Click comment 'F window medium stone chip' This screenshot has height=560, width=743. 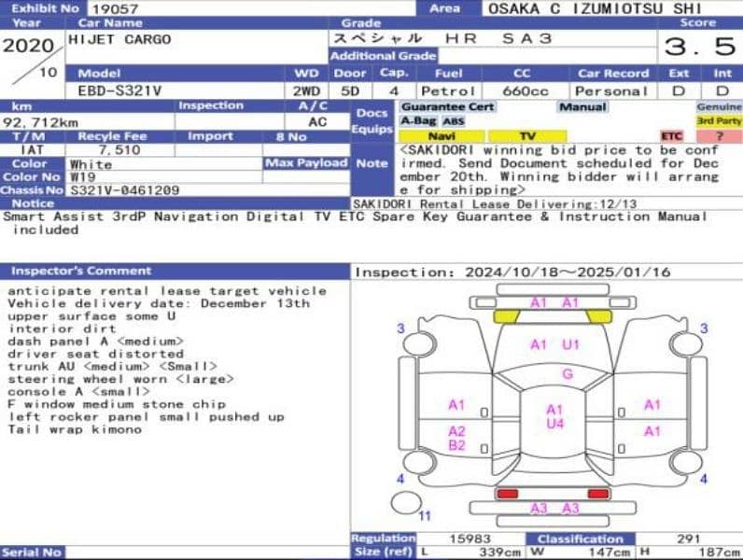pyautogui.click(x=117, y=404)
